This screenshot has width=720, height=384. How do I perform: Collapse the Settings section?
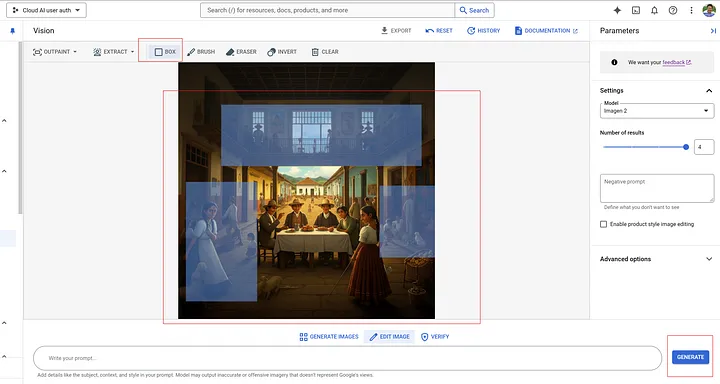pyautogui.click(x=709, y=90)
